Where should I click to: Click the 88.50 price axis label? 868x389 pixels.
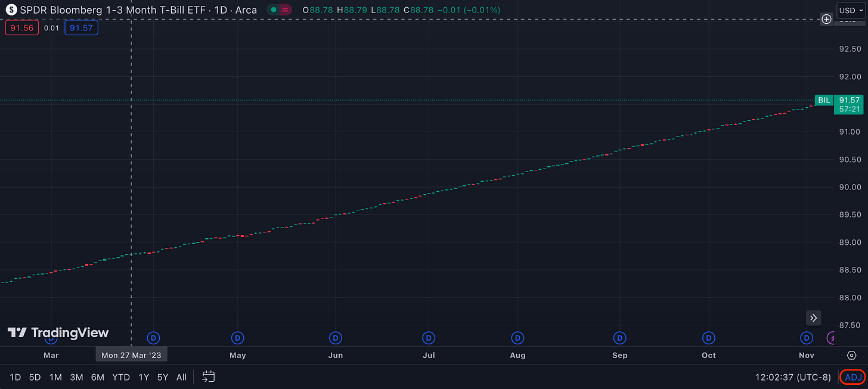pos(850,270)
